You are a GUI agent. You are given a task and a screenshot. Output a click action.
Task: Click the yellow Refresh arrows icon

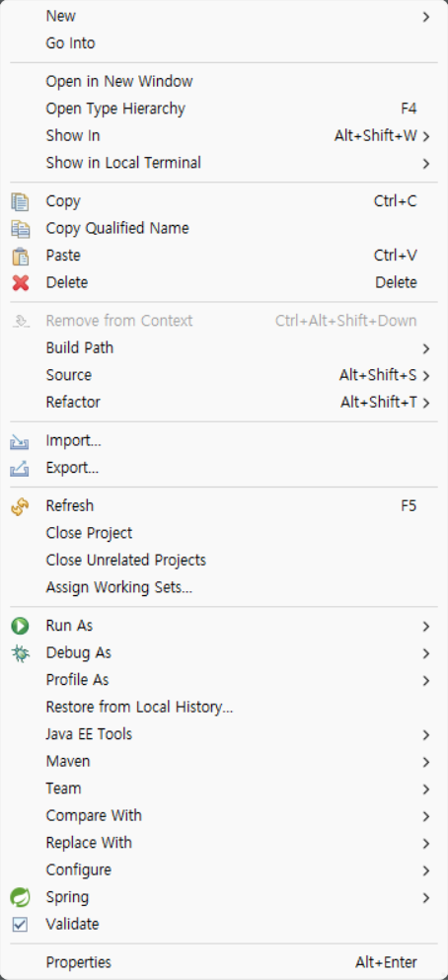20,507
